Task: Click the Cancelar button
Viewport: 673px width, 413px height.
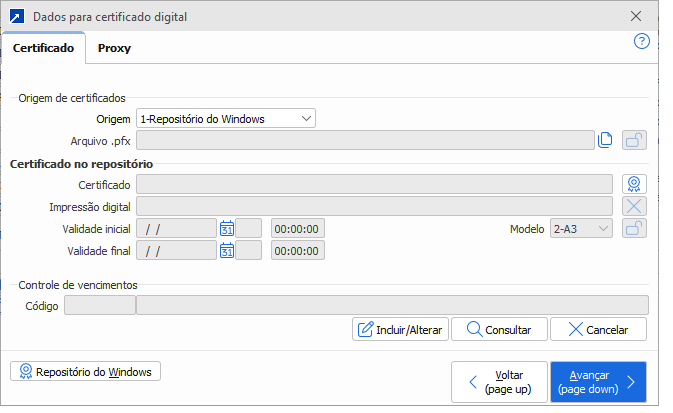Action: (x=598, y=329)
